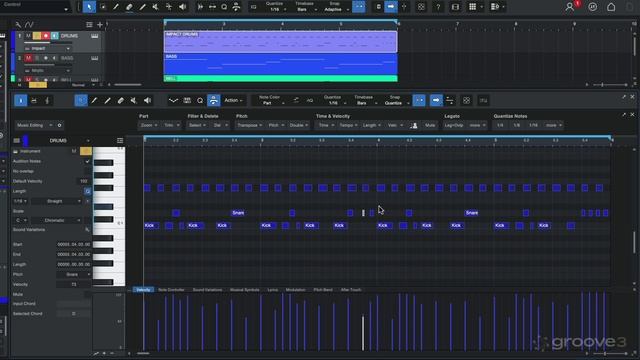Click the DRUMS track volume fader
Screen dimensions: 640x360
point(49,42)
